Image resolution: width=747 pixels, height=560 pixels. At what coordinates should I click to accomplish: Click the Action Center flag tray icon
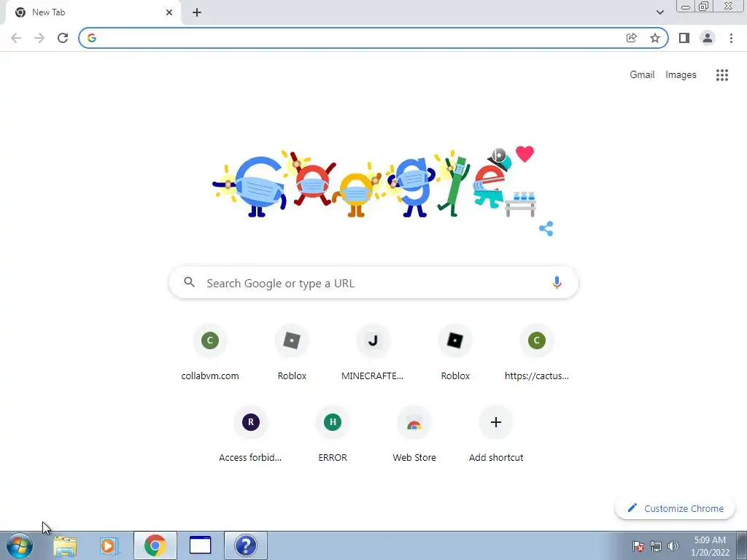[638, 546]
